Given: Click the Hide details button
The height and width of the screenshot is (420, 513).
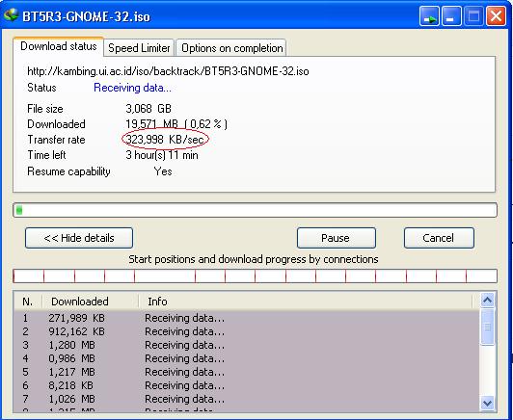Looking at the screenshot, I should click(x=79, y=238).
